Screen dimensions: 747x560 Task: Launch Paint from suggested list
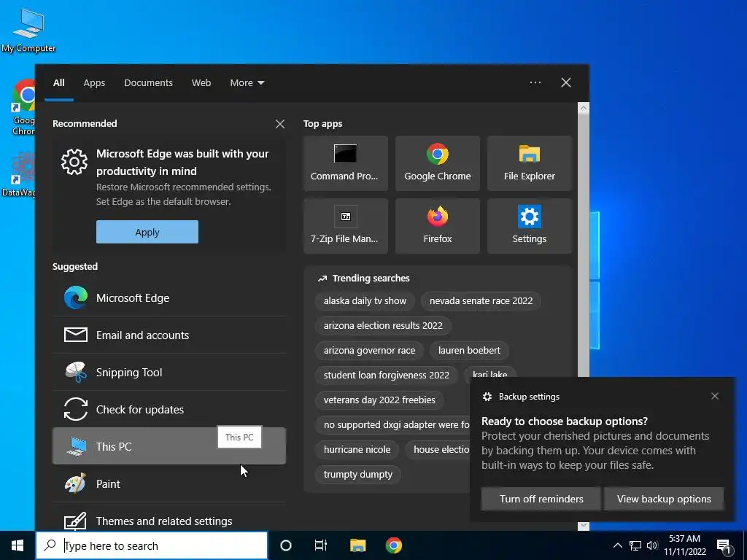(x=169, y=483)
